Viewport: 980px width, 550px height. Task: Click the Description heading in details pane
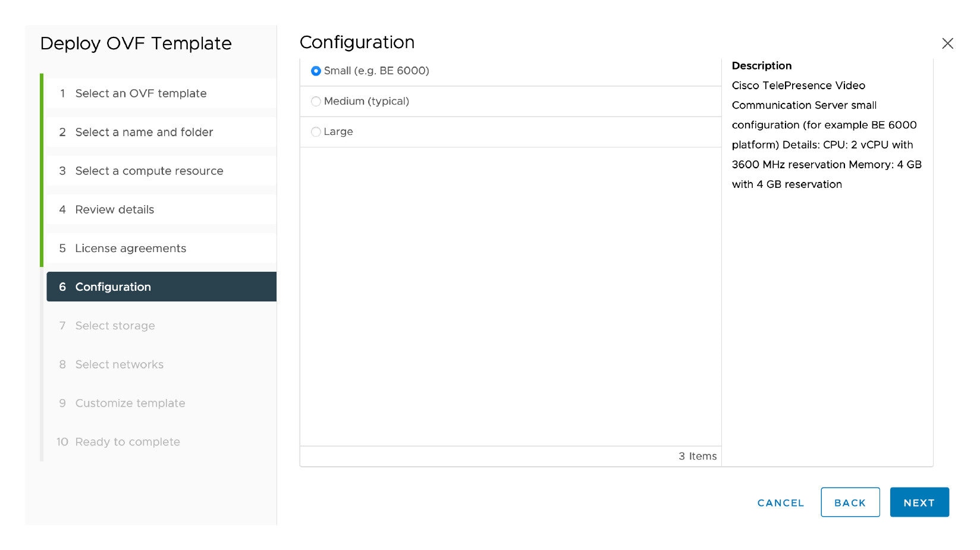pyautogui.click(x=761, y=65)
